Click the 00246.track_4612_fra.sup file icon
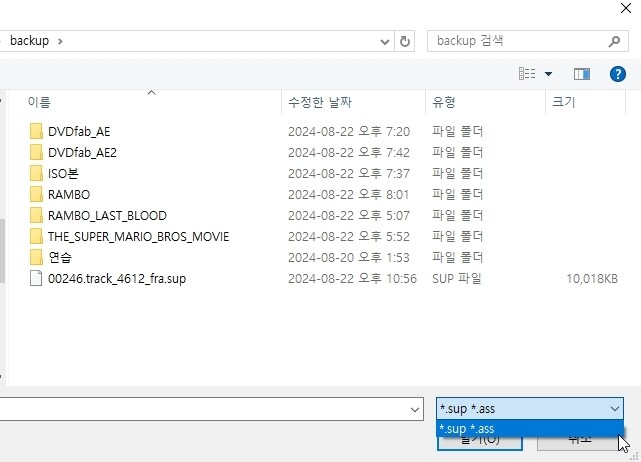This screenshot has width=641, height=462. pyautogui.click(x=36, y=278)
